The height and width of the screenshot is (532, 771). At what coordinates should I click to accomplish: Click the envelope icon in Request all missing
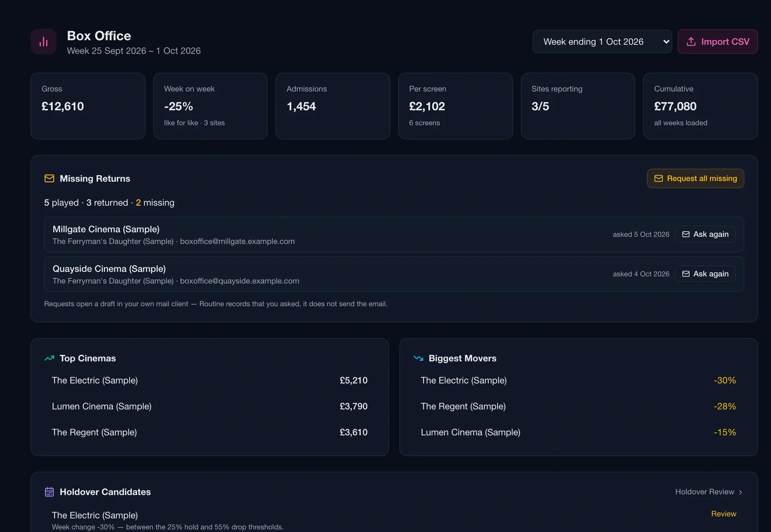tap(658, 178)
